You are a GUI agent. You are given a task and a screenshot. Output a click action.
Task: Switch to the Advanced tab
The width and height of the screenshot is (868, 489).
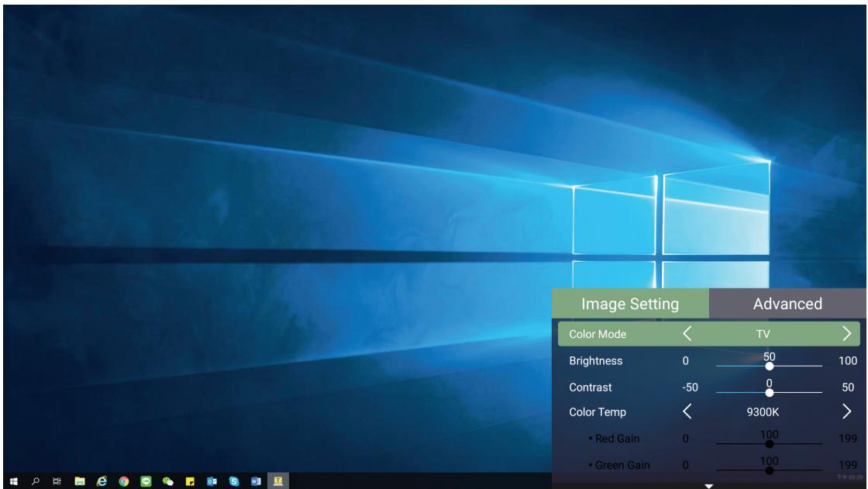(x=787, y=304)
